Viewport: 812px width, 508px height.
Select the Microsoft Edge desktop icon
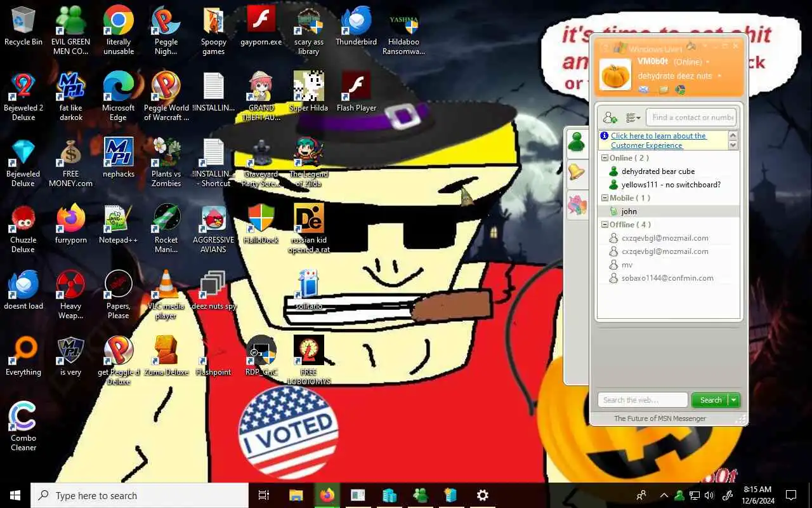tap(119, 96)
